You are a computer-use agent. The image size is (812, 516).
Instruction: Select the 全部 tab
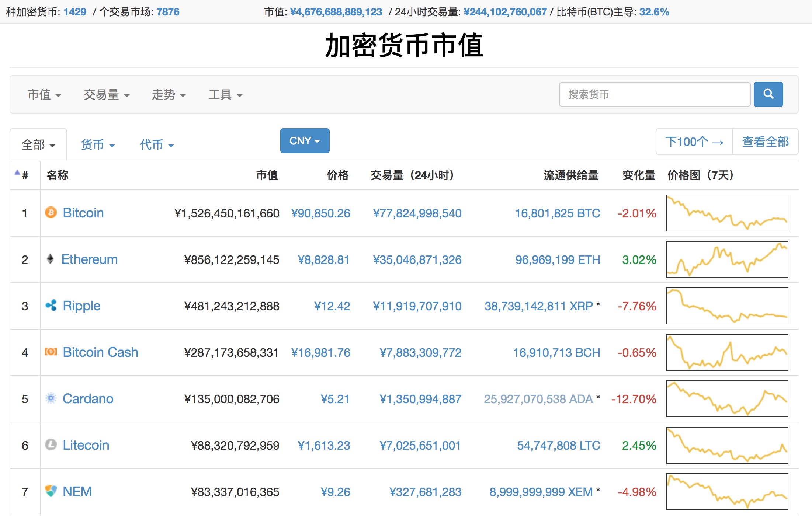[38, 145]
